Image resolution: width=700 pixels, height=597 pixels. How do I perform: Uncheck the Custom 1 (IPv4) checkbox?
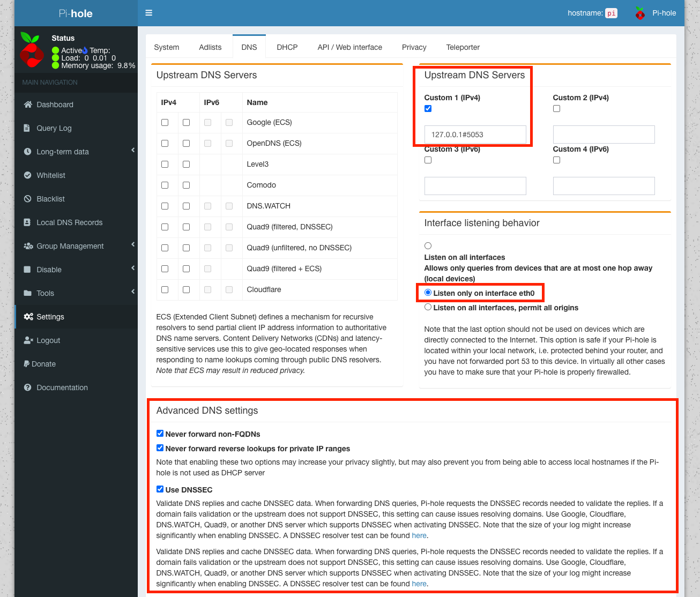coord(428,109)
